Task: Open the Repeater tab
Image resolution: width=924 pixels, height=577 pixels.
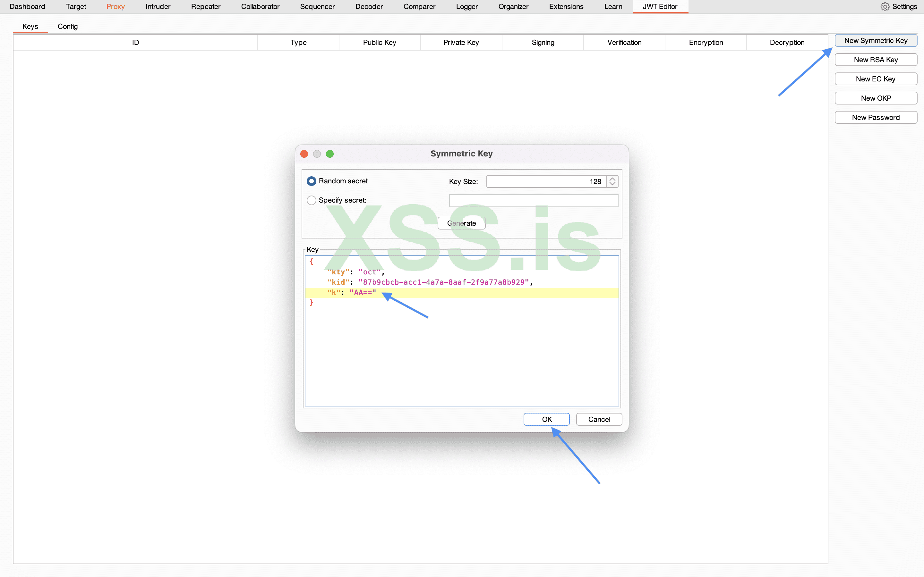Action: [205, 6]
